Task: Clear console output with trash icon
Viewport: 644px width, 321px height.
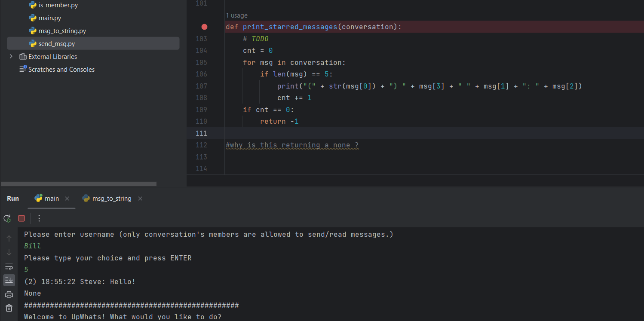Action: (x=9, y=308)
